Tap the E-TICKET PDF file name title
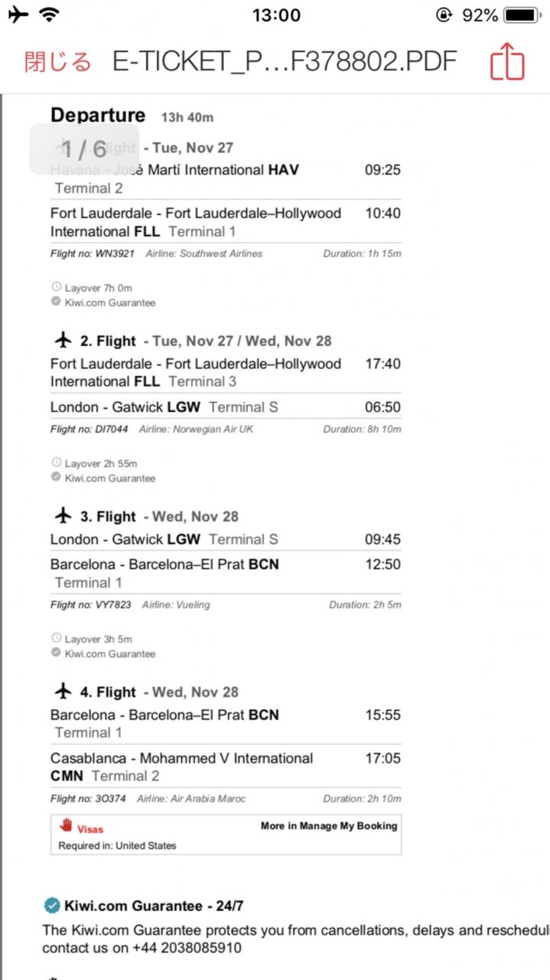The height and width of the screenshot is (980, 550). [x=285, y=61]
